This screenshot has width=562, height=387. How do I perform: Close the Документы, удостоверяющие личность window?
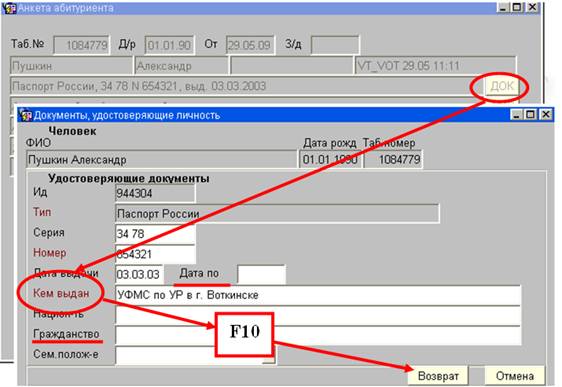tap(546, 115)
